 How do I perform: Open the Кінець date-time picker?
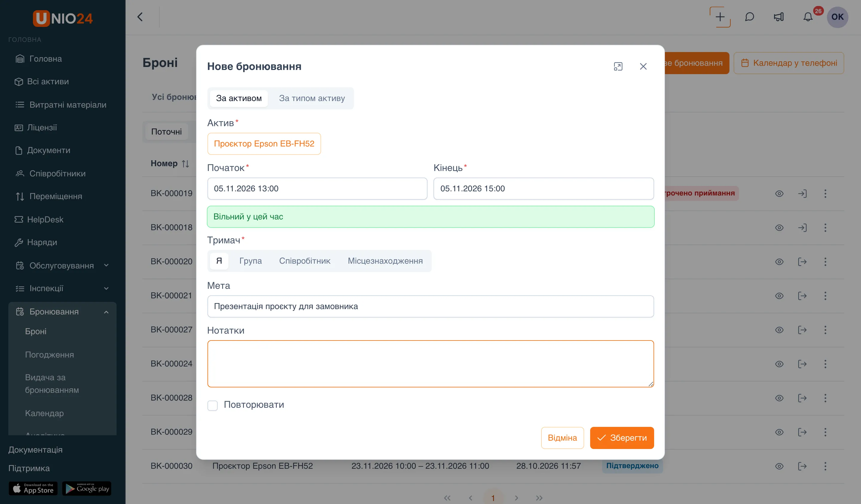point(544,189)
